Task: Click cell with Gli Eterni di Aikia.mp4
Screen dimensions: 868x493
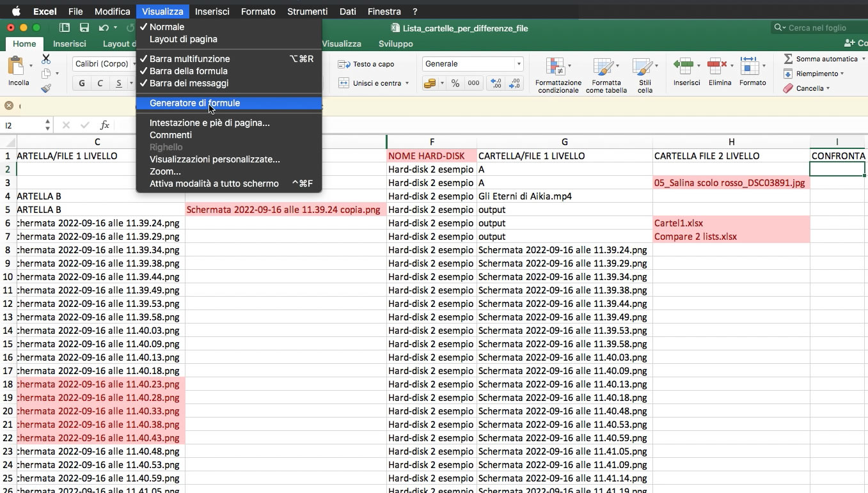Action: click(564, 196)
